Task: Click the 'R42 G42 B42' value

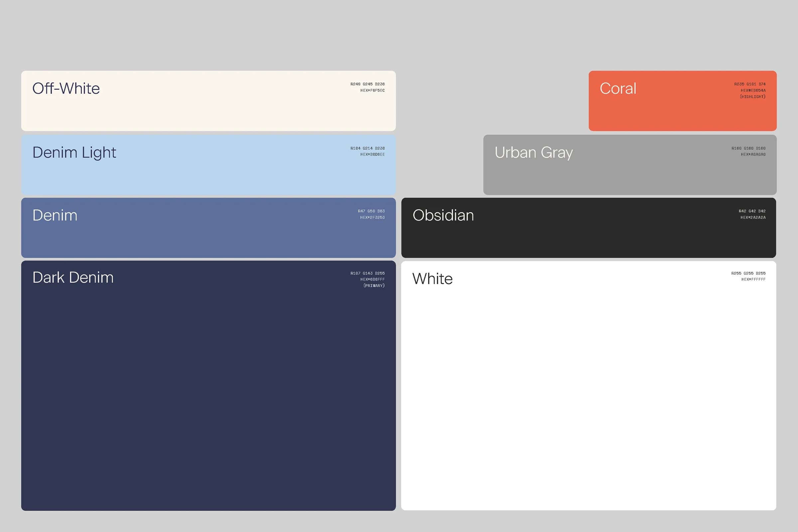Action: tap(752, 211)
